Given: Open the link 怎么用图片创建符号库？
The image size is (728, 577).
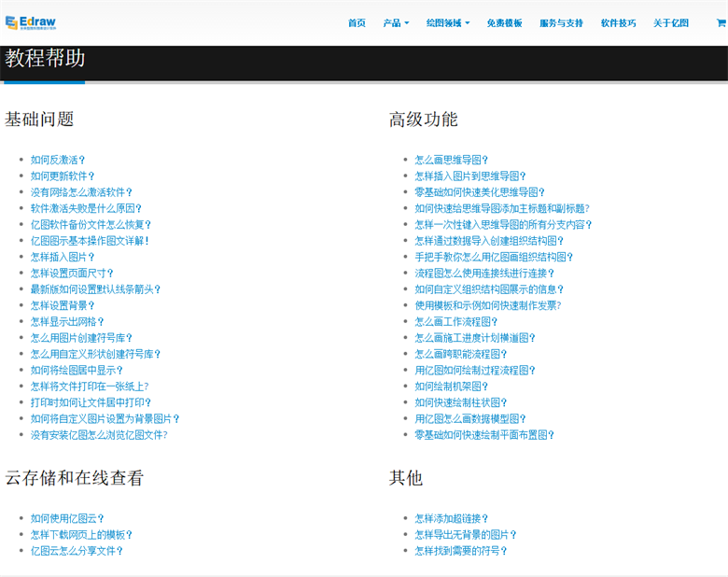Looking at the screenshot, I should point(82,338).
